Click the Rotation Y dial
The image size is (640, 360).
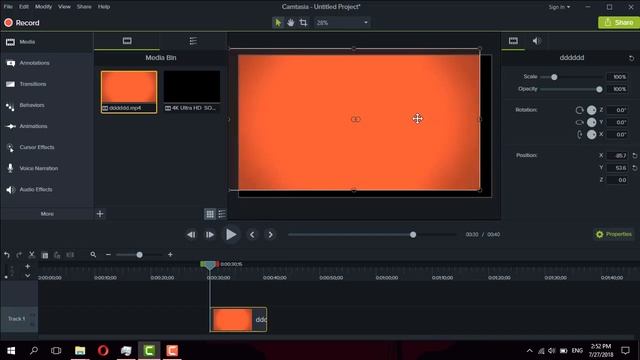click(x=591, y=122)
